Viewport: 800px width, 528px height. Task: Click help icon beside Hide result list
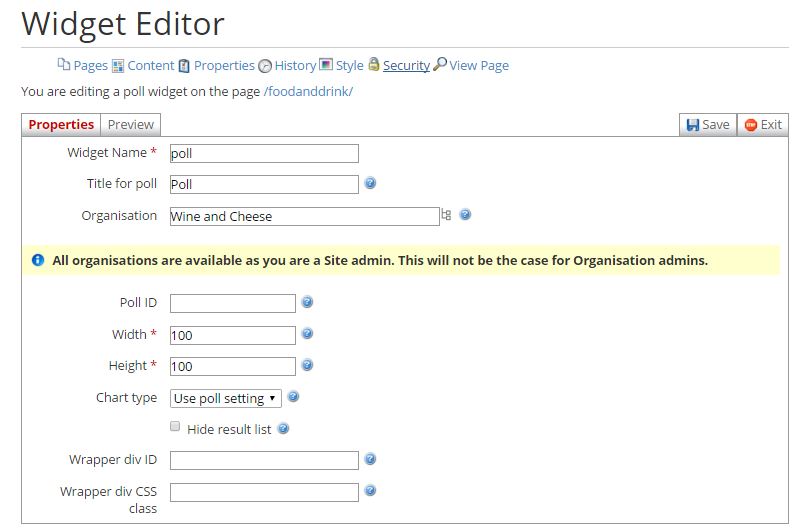(x=283, y=429)
